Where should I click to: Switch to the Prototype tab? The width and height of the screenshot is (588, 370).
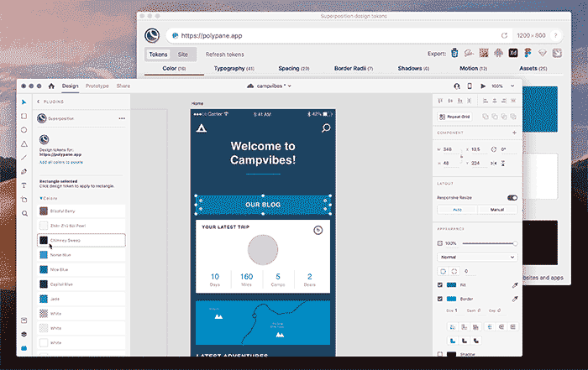97,86
